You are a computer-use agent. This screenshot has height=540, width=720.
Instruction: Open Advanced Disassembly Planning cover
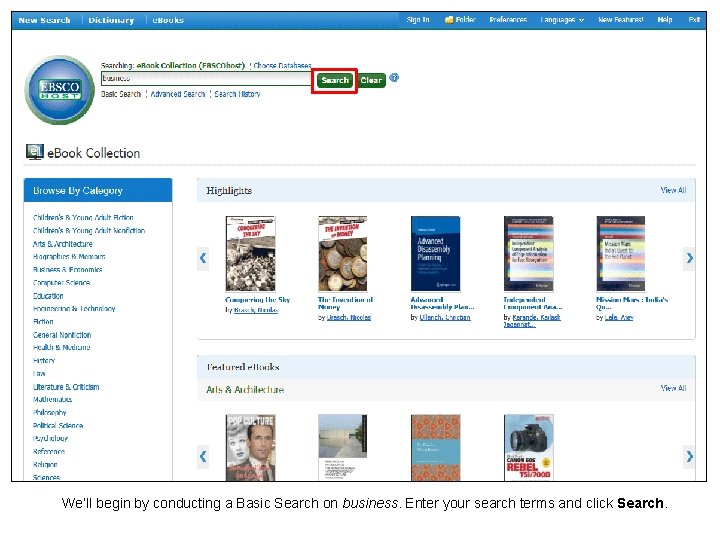pyautogui.click(x=435, y=253)
